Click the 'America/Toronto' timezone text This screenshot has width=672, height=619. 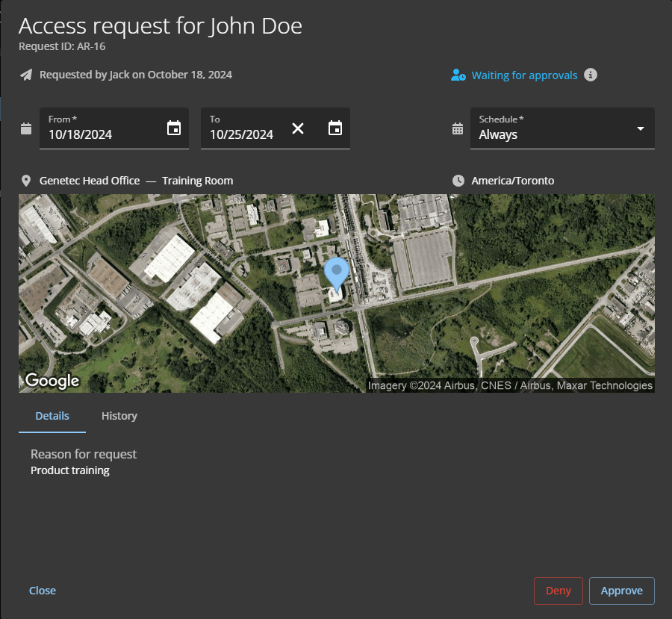512,181
